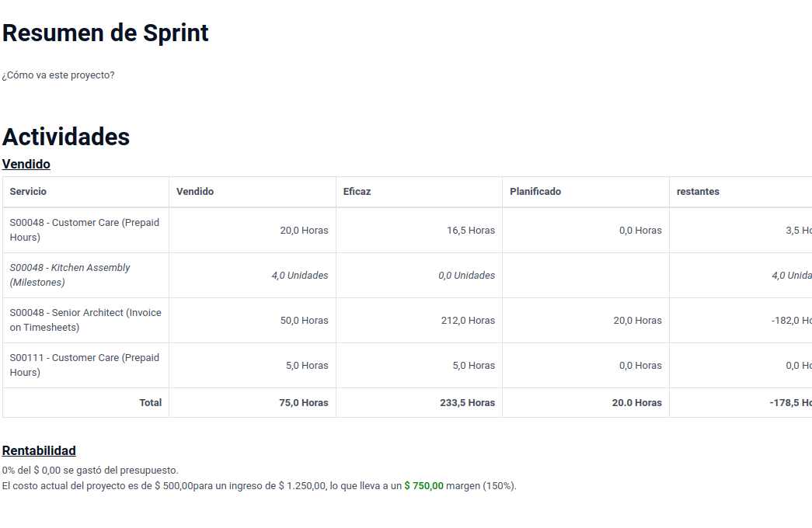Click the Total row label
This screenshot has height=528, width=812.
pyautogui.click(x=150, y=403)
